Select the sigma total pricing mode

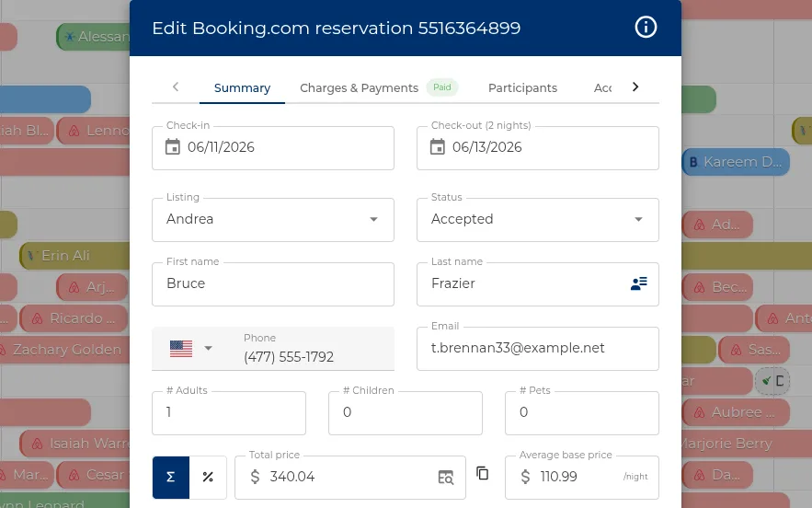pyautogui.click(x=171, y=478)
